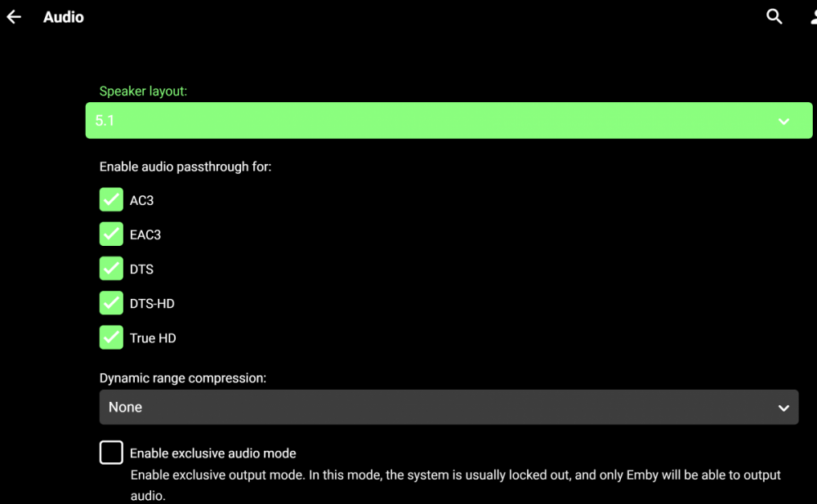Click the Audio page title
817x504 pixels.
63,16
